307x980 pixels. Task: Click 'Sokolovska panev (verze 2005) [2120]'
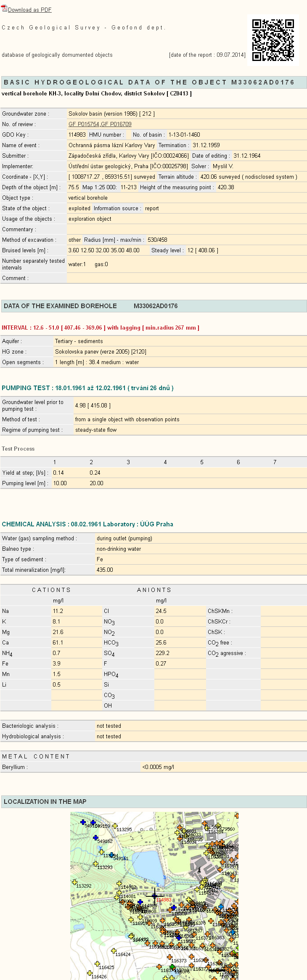(x=101, y=351)
